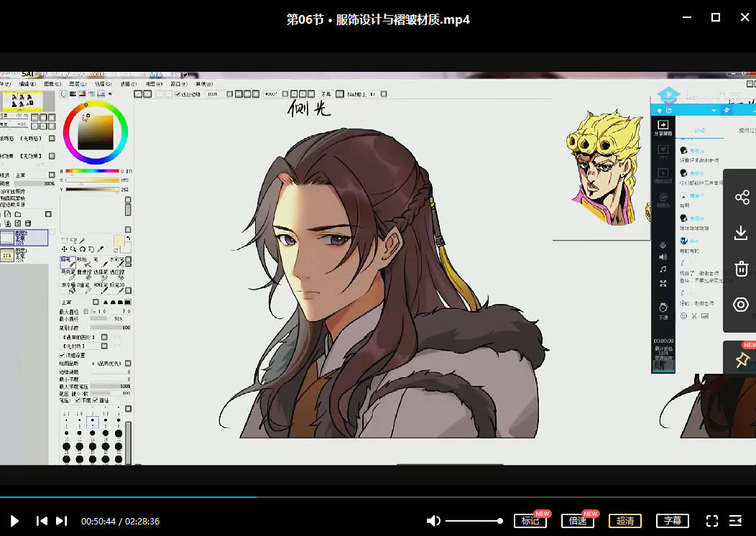Click the pin icon with NEW badge
This screenshot has height=536, width=756.
tap(741, 360)
